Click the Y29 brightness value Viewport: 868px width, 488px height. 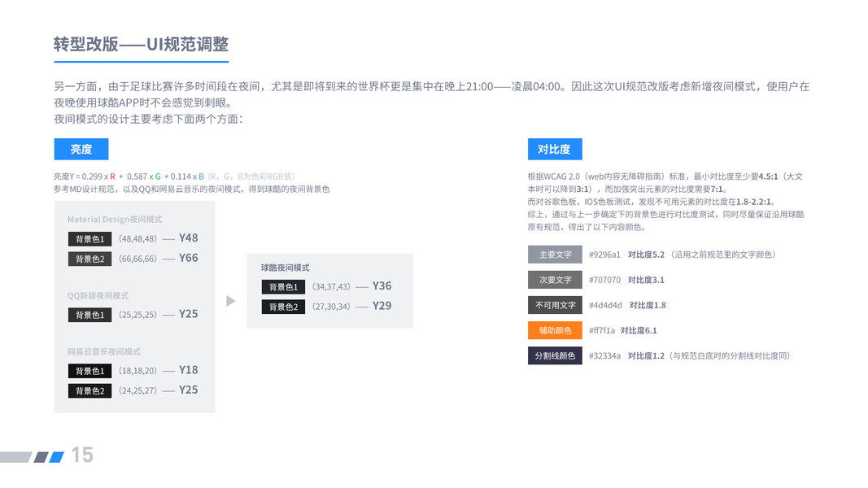click(x=382, y=306)
